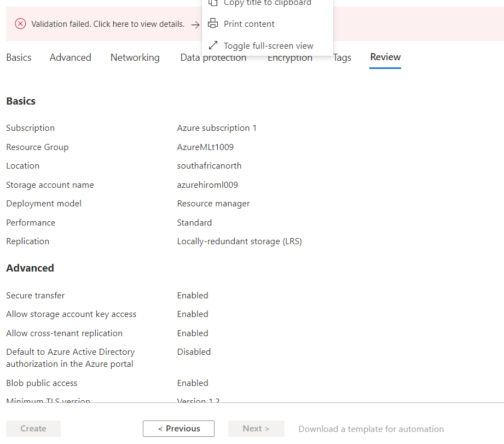Open the Networking tab
This screenshot has width=504, height=444.
coord(135,57)
